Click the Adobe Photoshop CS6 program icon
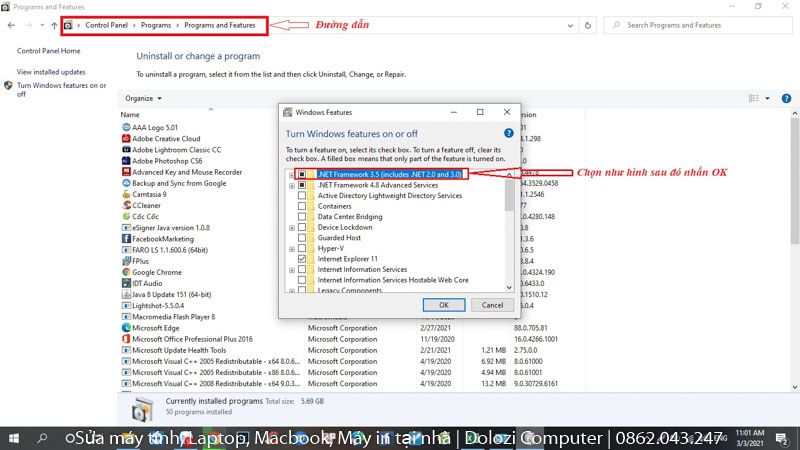Screen dimensions: 800x450 (126, 161)
